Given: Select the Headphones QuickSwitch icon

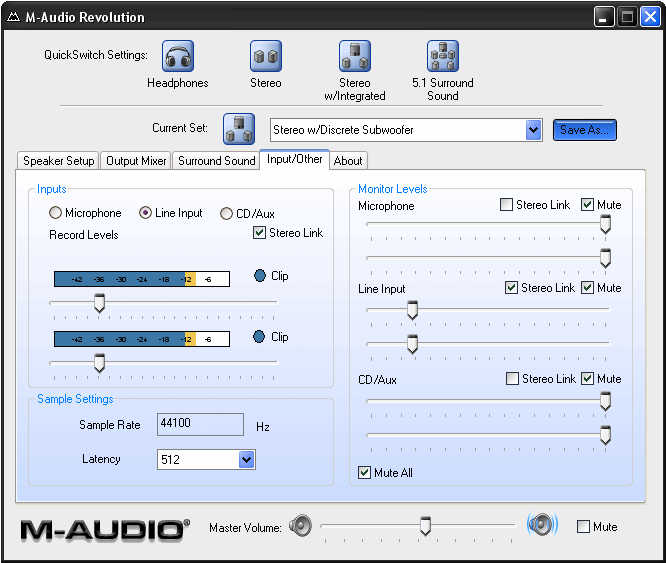Looking at the screenshot, I should pos(178,56).
